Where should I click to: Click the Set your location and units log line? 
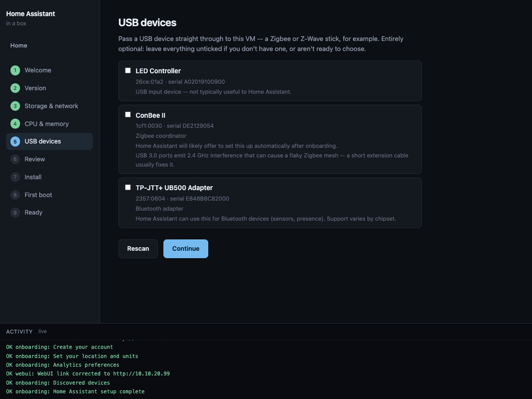point(72,356)
